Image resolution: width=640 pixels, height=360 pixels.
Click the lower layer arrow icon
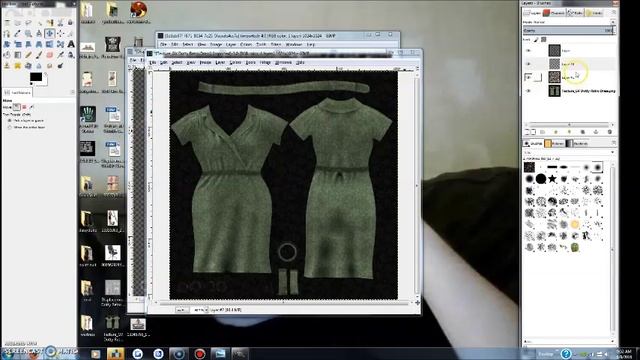[569, 132]
